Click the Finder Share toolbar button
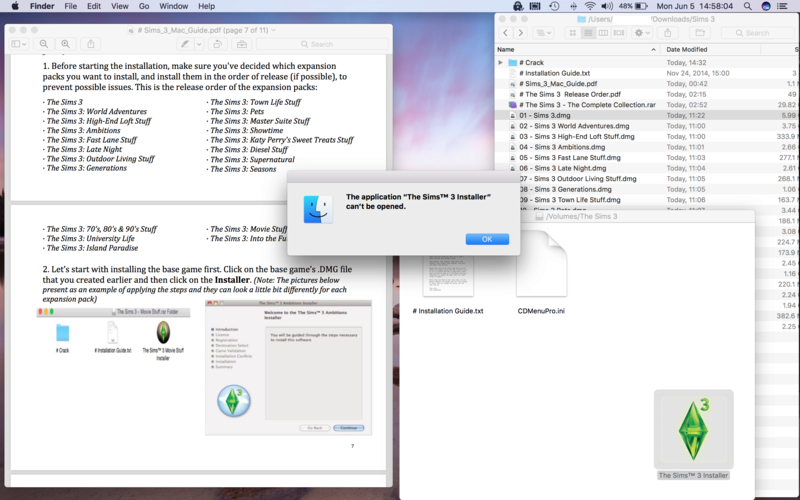 (667, 33)
